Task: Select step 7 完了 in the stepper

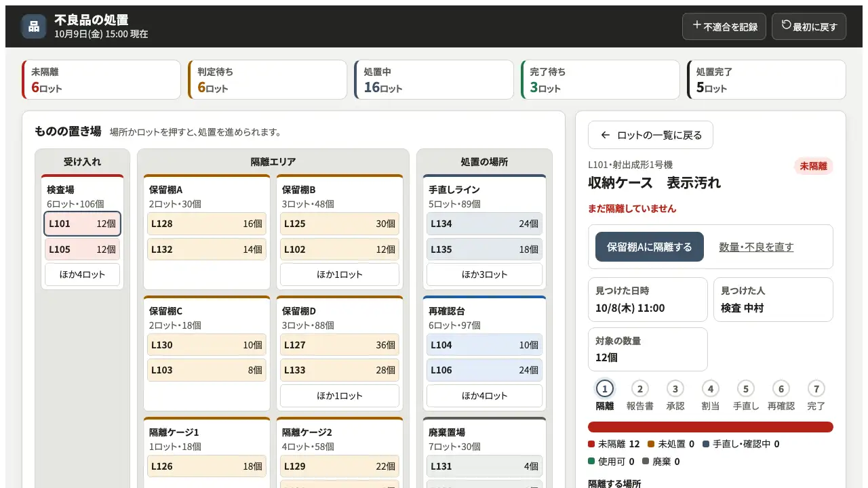Action: click(816, 396)
